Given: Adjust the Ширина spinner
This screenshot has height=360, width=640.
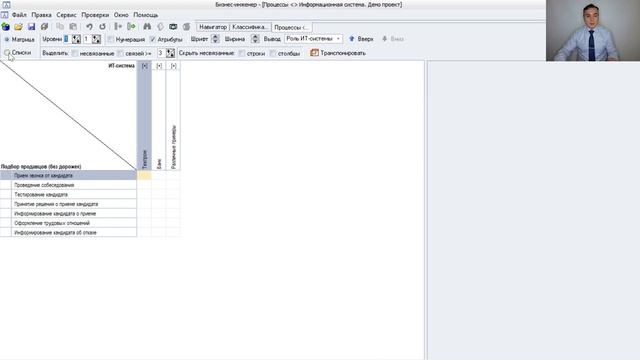Looking at the screenshot, I should point(255,39).
